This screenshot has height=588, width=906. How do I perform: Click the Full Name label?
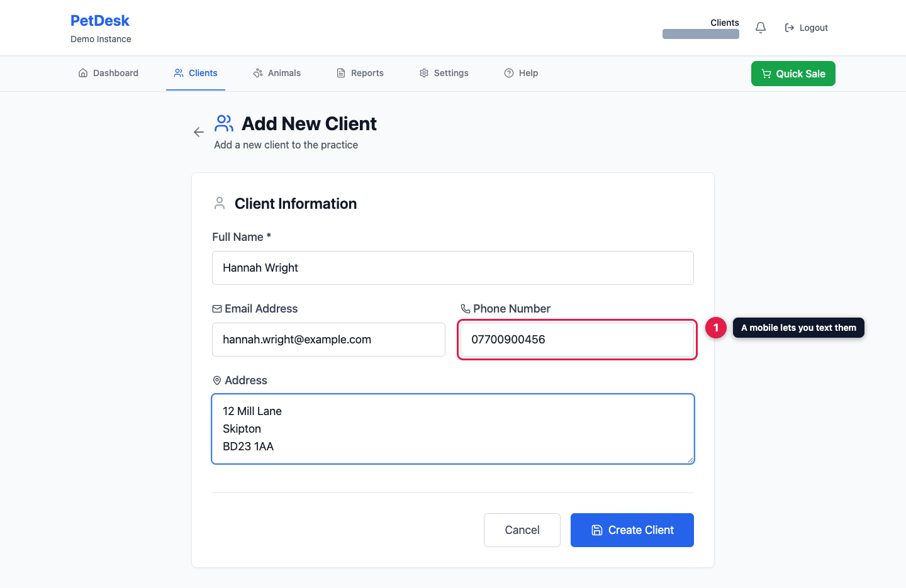pyautogui.click(x=242, y=237)
